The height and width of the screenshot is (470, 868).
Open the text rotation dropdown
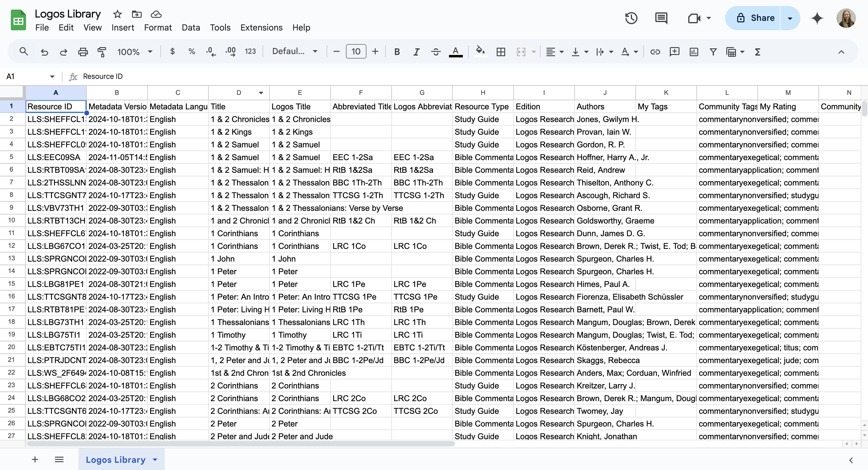629,52
